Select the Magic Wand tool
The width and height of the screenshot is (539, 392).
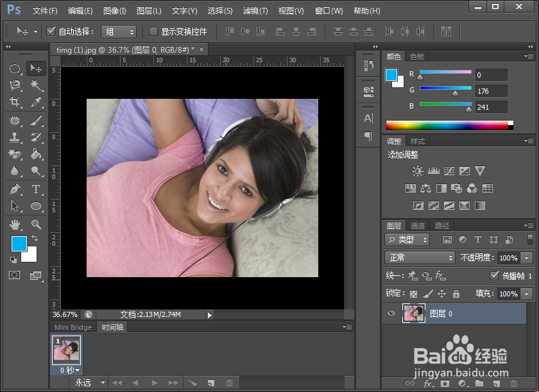(x=36, y=85)
